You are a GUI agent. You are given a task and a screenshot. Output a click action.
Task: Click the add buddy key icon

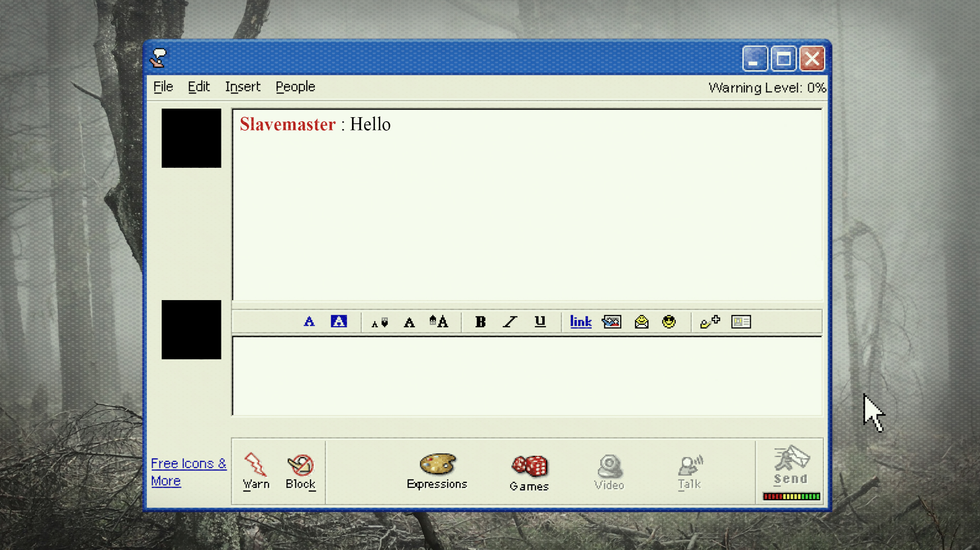pos(710,322)
